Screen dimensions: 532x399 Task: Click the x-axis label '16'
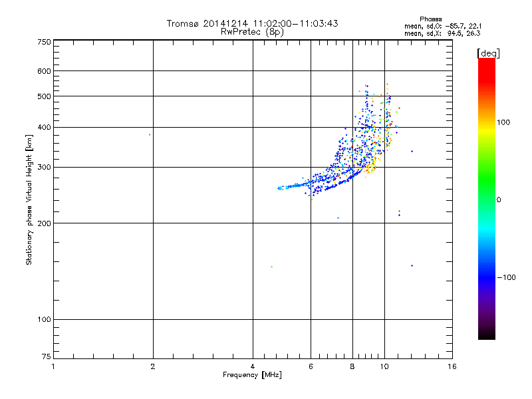[x=452, y=366]
